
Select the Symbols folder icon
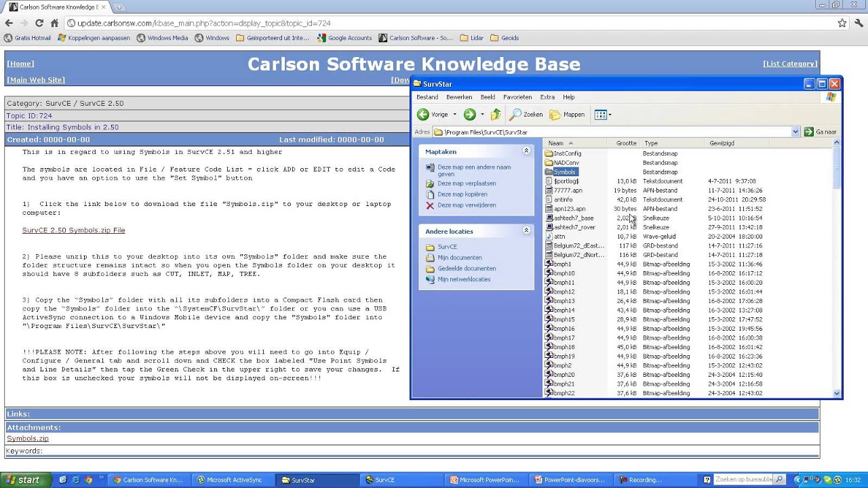click(x=549, y=172)
